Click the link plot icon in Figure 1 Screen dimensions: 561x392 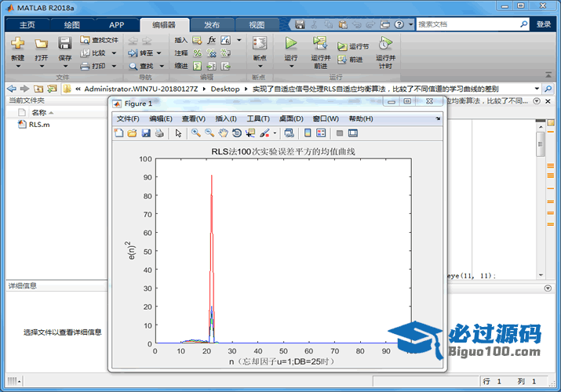click(x=289, y=133)
